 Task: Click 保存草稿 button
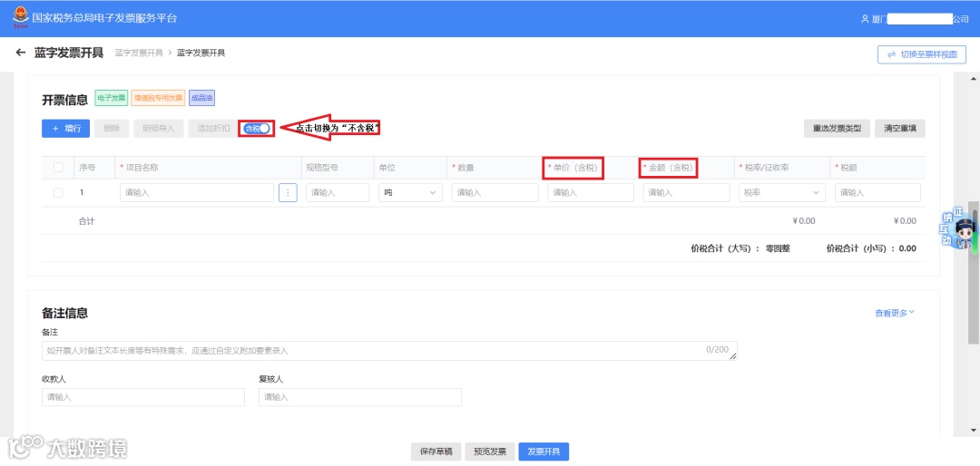tap(436, 451)
